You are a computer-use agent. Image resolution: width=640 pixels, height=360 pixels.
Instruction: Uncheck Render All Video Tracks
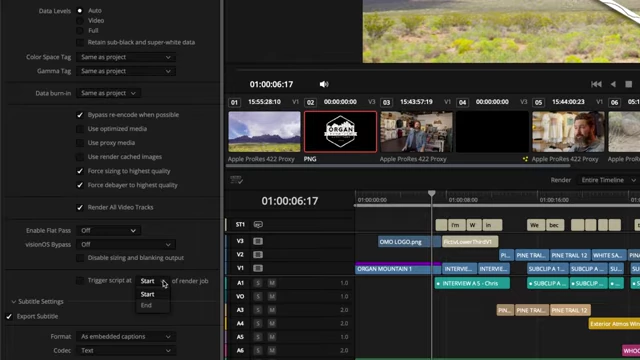click(80, 207)
